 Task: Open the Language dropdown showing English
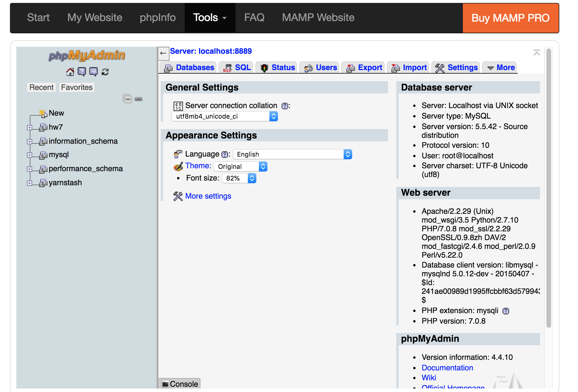pyautogui.click(x=292, y=154)
